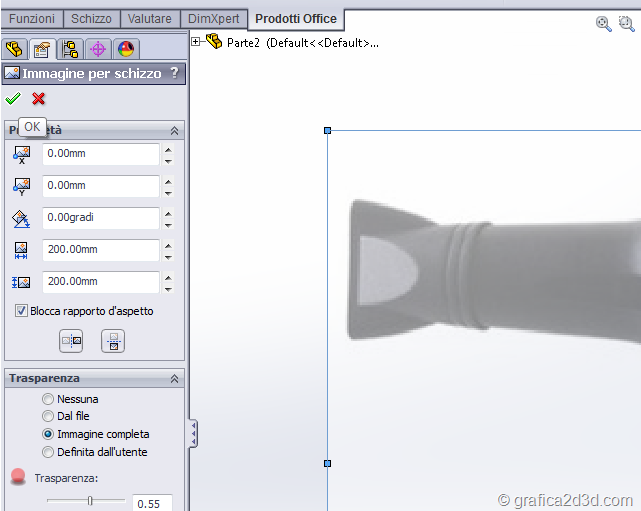Expand the Parte2 tree node

196,41
